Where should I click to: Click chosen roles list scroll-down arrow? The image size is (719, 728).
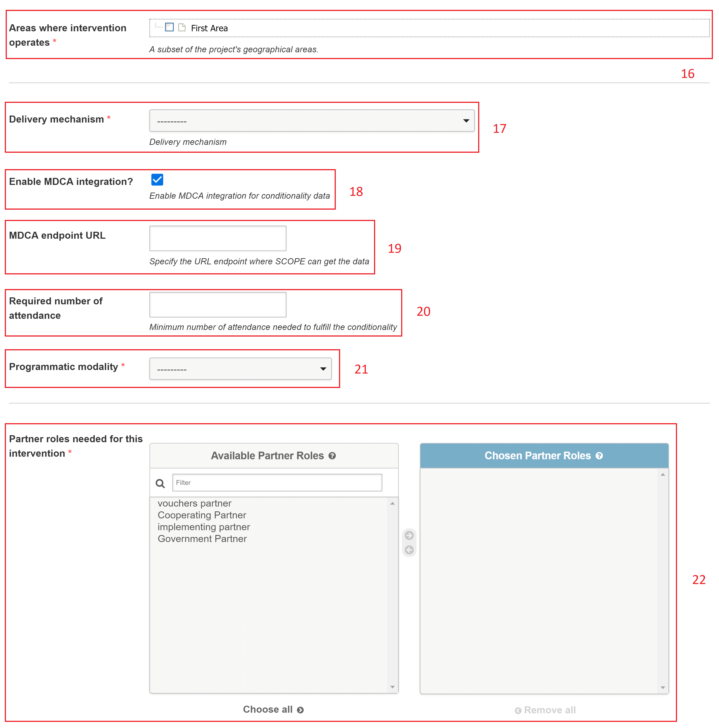663,688
